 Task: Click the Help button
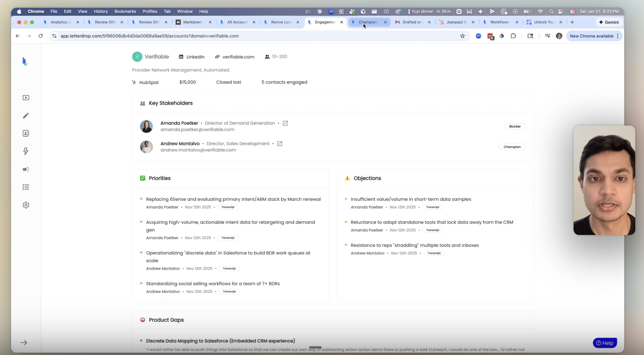(605, 343)
